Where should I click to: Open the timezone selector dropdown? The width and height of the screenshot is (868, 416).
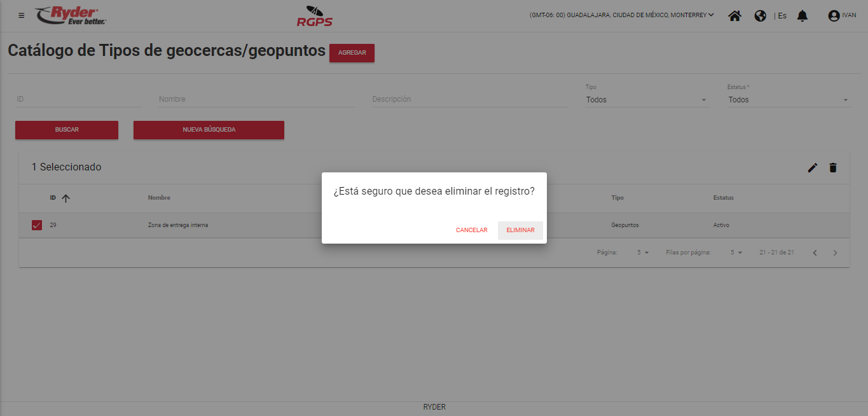pos(621,15)
